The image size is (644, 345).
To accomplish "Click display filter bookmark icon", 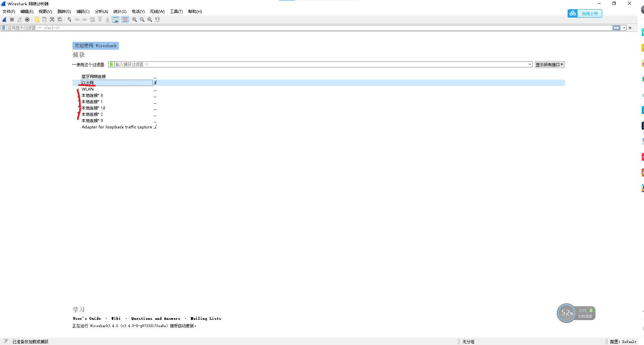I will click(x=4, y=28).
